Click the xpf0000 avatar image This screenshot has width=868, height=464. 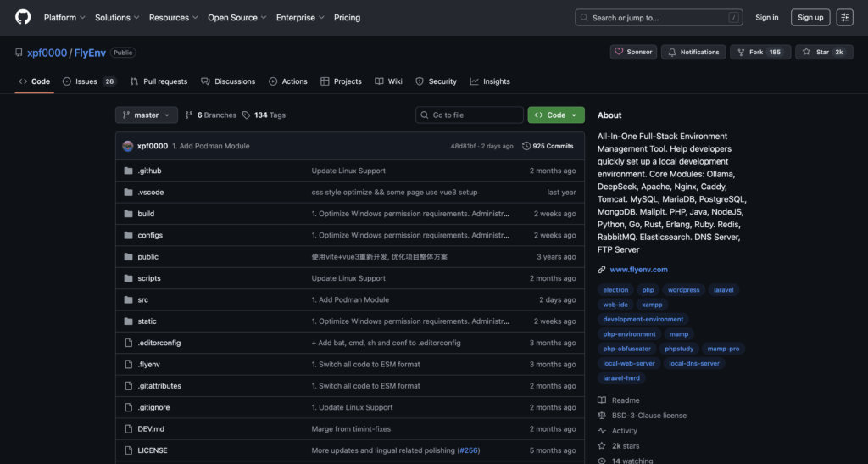pos(128,146)
